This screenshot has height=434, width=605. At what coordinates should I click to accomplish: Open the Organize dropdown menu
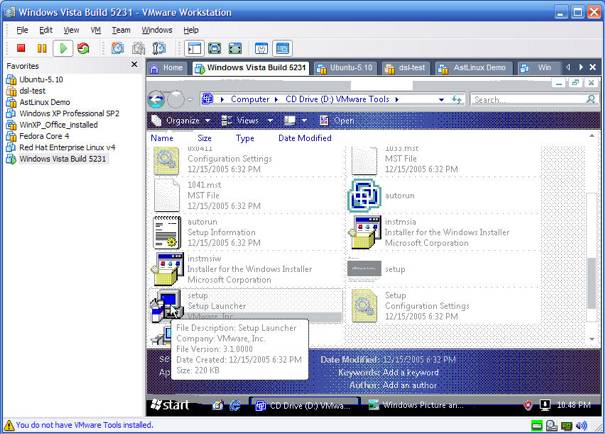point(181,121)
